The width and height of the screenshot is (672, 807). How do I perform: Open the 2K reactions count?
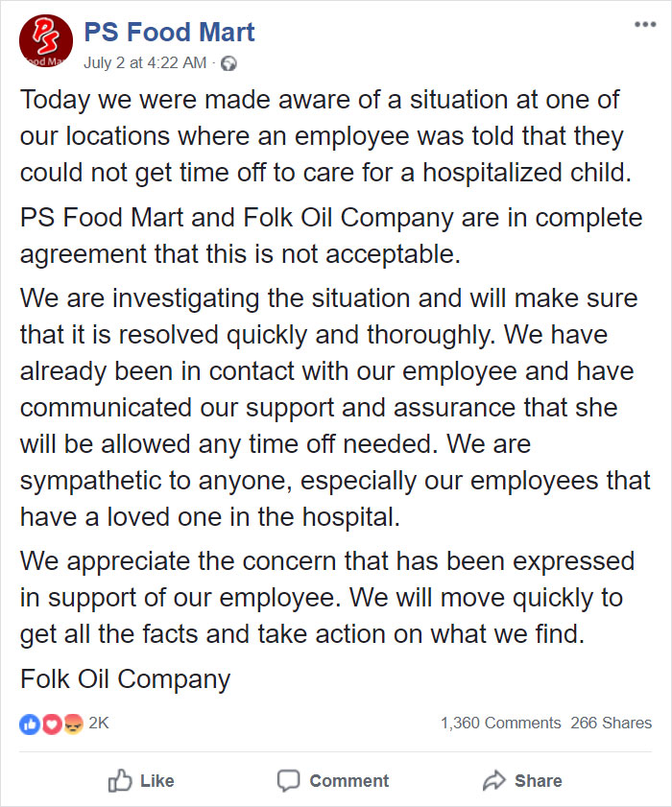[x=98, y=724]
